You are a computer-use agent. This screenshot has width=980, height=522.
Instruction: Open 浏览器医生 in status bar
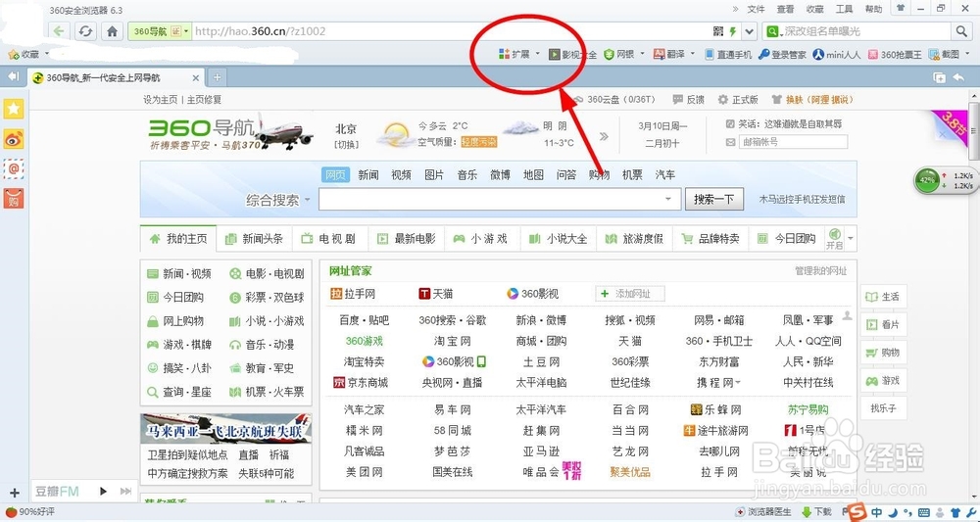click(x=763, y=512)
